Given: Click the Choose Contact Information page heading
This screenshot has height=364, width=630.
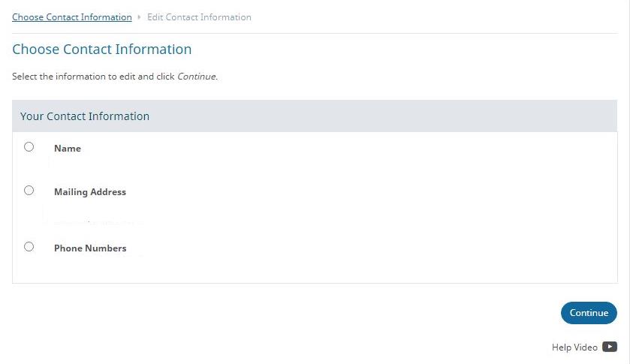Looking at the screenshot, I should (101, 49).
